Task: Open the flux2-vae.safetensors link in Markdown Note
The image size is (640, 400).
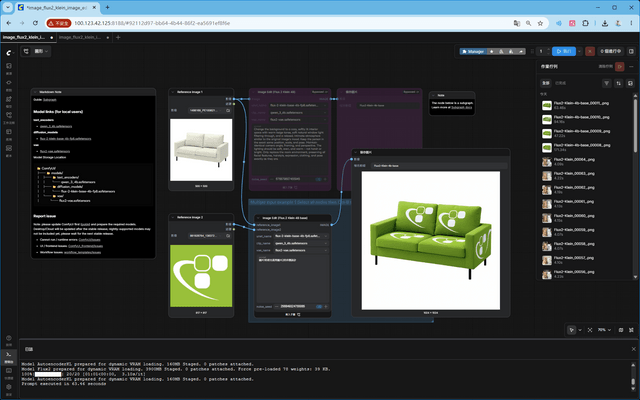Action: 55,151
